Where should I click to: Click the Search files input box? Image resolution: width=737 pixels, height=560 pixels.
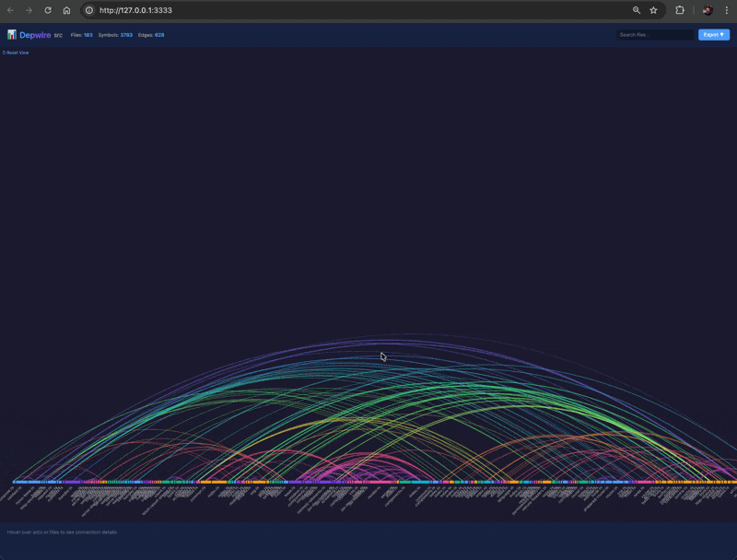[x=655, y=34]
